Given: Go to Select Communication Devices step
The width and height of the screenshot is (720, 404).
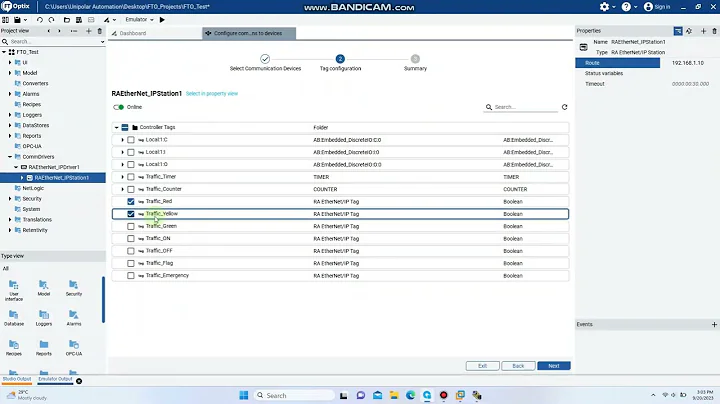Looking at the screenshot, I should [x=265, y=63].
